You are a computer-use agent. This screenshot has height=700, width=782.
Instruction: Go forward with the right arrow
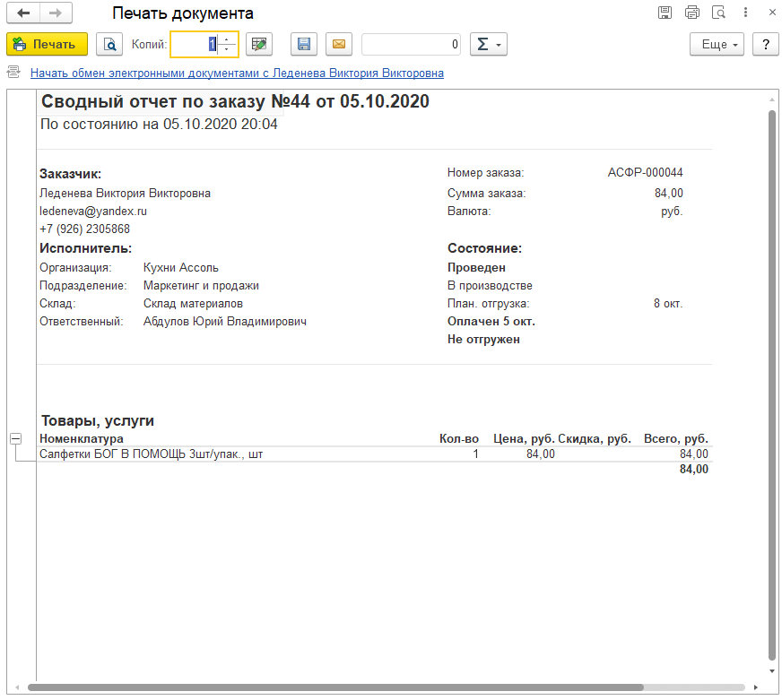pyautogui.click(x=56, y=13)
